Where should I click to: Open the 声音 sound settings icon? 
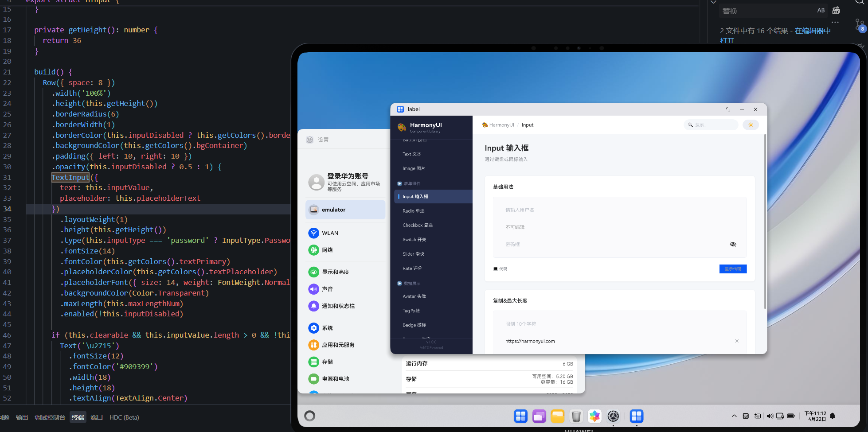(x=314, y=289)
